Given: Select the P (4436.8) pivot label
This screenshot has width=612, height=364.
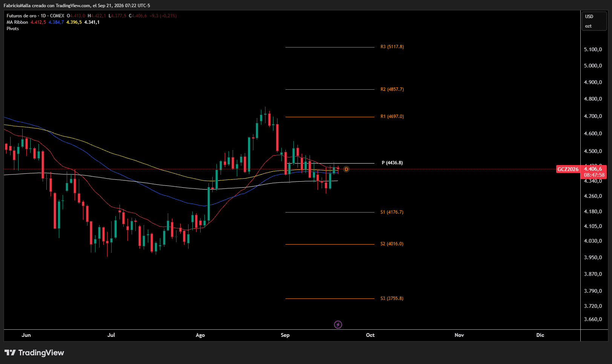Looking at the screenshot, I should coord(392,163).
